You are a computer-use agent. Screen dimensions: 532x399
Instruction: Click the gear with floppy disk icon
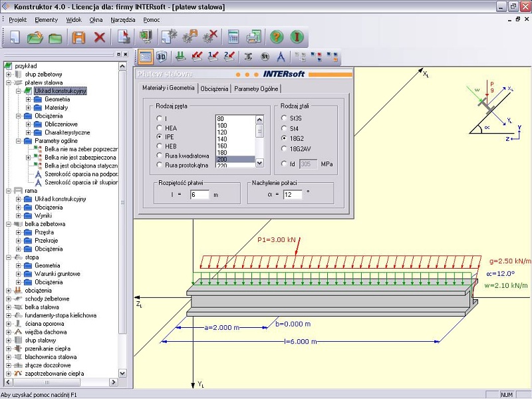[190, 37]
